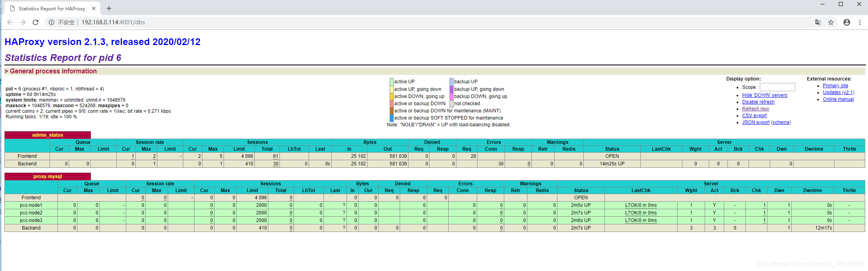Screen dimensions: 868x271
Task: Click the 581 039 bytes out Frontend value
Action: point(398,156)
